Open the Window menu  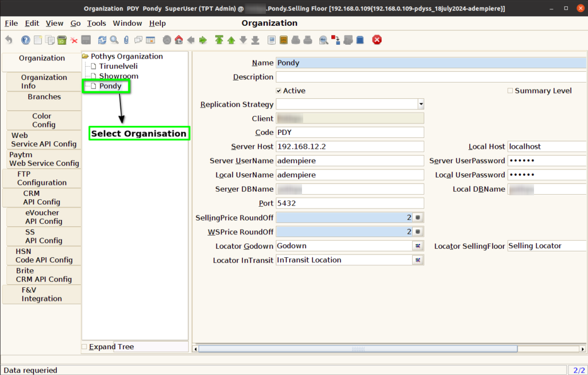click(x=127, y=23)
